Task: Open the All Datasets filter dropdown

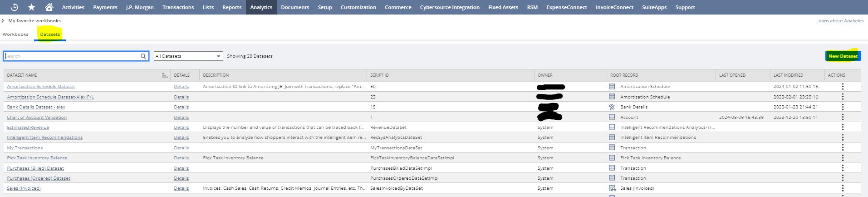Action: click(188, 56)
